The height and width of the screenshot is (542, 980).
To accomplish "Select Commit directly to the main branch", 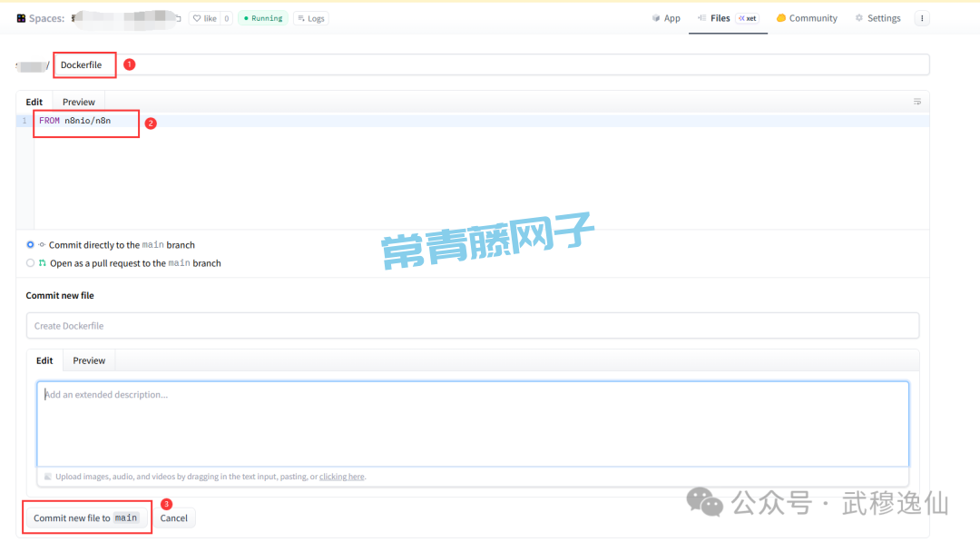I will pos(30,245).
